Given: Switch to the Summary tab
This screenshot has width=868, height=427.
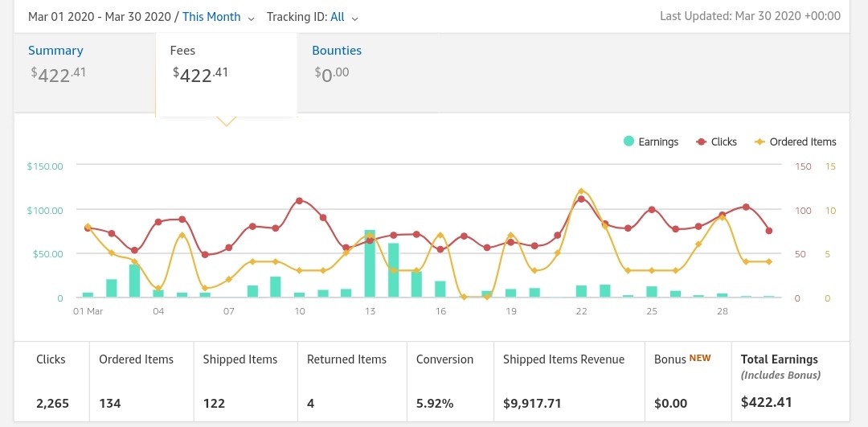Looking at the screenshot, I should pos(56,51).
